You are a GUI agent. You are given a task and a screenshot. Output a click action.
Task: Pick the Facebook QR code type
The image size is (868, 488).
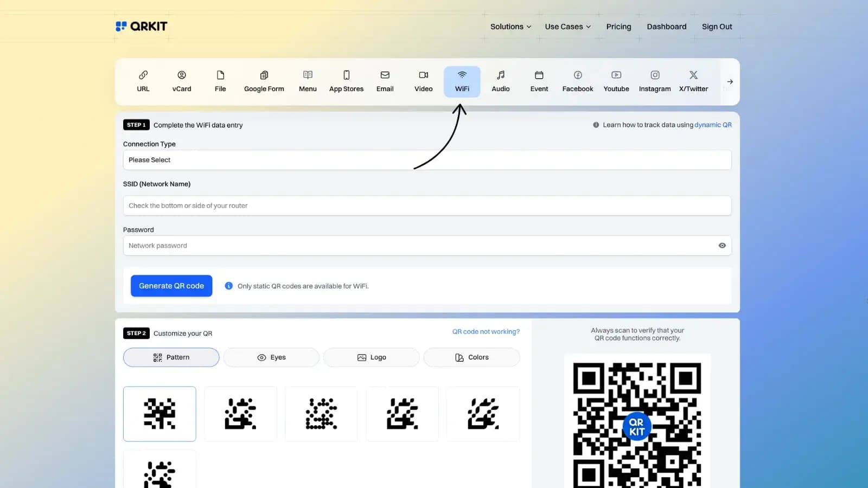tap(577, 81)
